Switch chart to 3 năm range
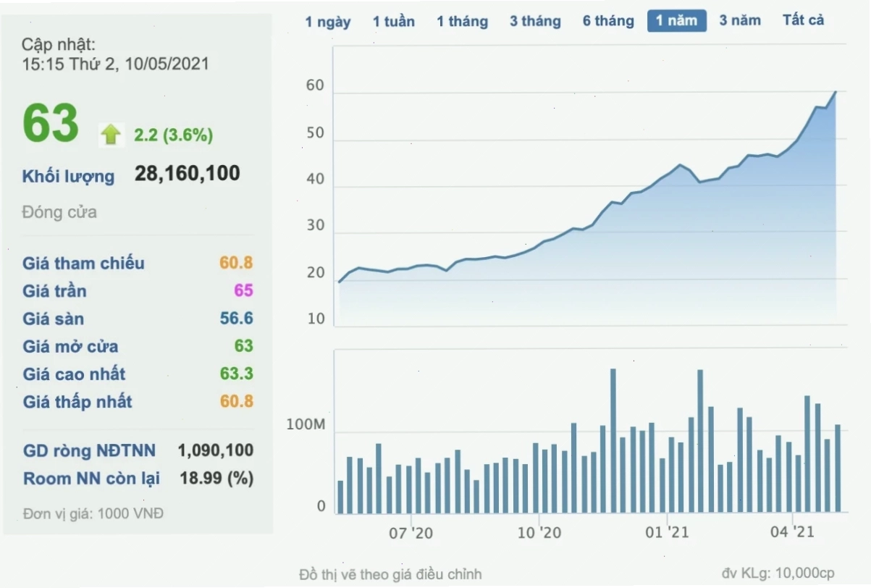 coord(740,20)
